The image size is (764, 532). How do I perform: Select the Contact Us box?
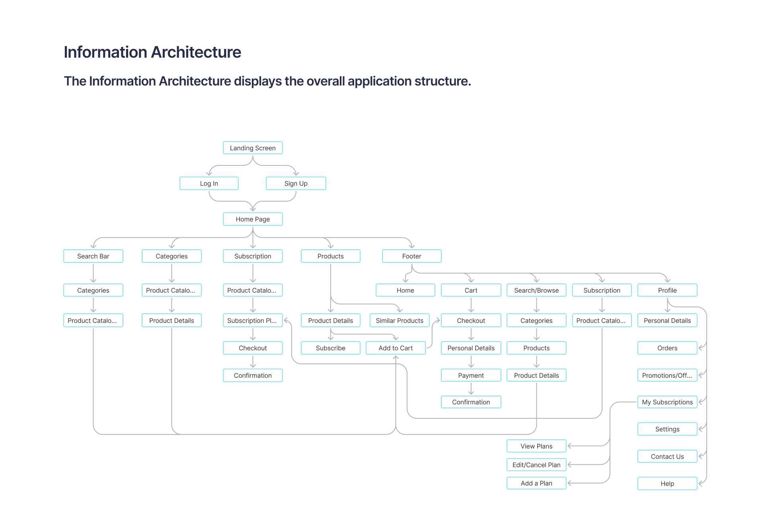tap(667, 456)
